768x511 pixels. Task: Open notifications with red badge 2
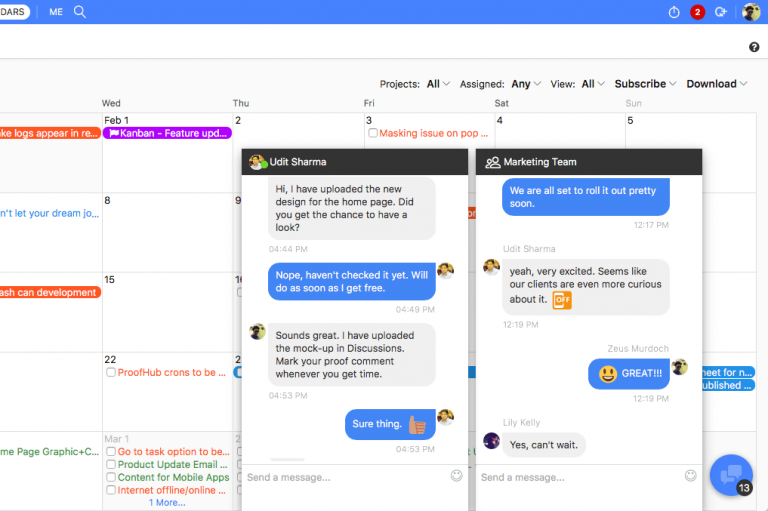tap(697, 12)
